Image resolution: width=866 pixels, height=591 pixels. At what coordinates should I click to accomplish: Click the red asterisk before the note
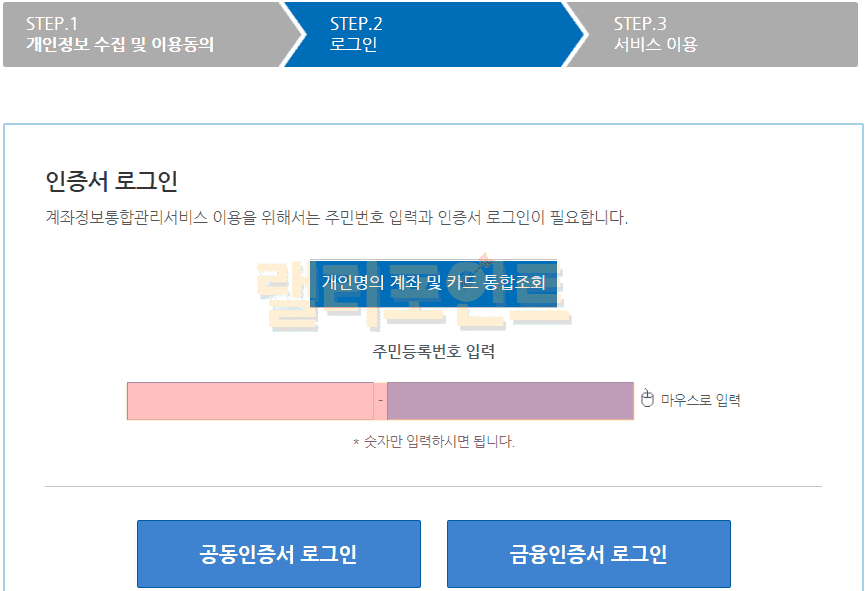point(355,441)
